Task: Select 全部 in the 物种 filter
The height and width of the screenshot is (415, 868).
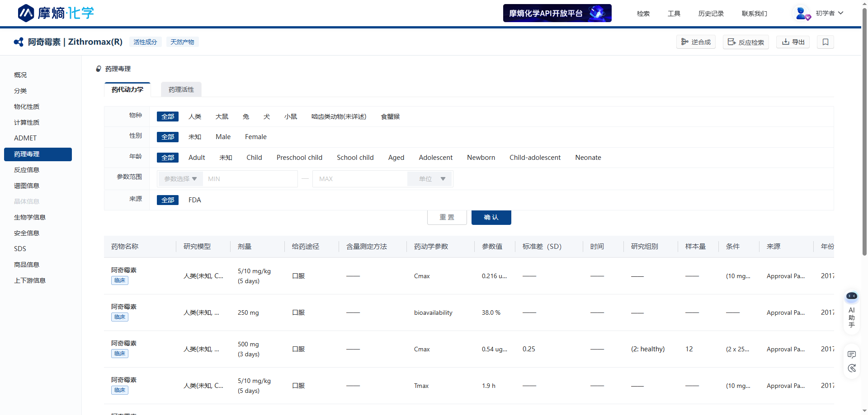Action: 168,117
